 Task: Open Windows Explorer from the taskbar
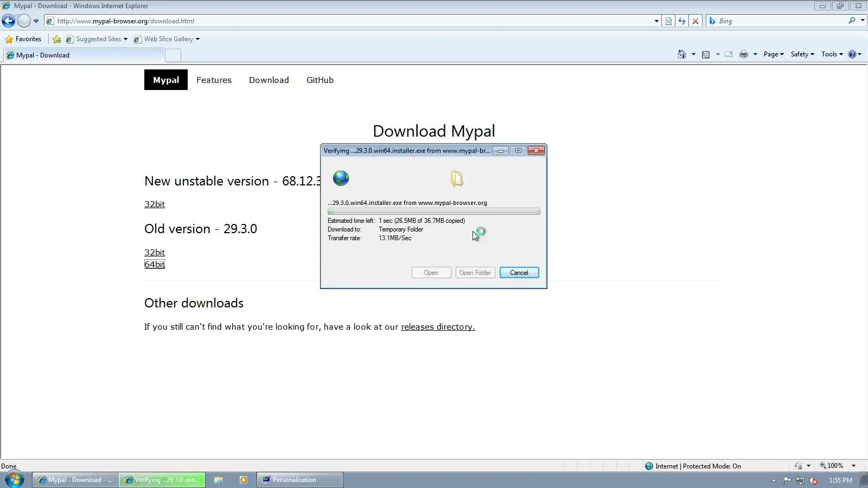(x=219, y=480)
